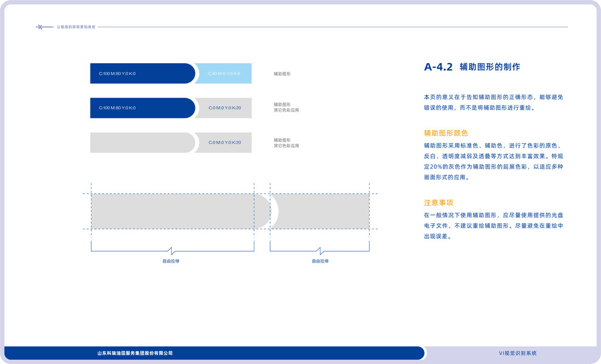Select the third-row unlabeled gray rounded swatch
Viewport: 601px width, 364px height.
[143, 143]
